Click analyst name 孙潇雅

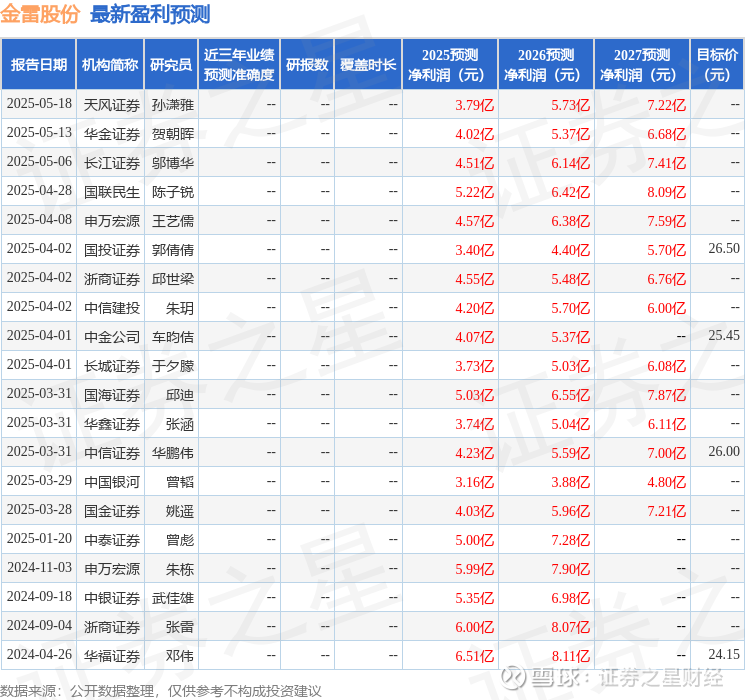[173, 105]
